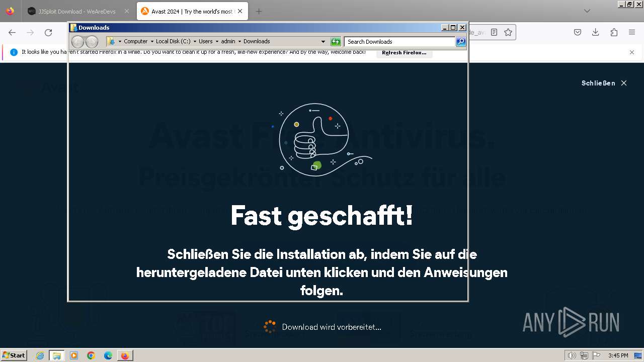This screenshot has height=362, width=644.
Task: Launch Google Chrome from taskbar
Action: (x=91, y=355)
